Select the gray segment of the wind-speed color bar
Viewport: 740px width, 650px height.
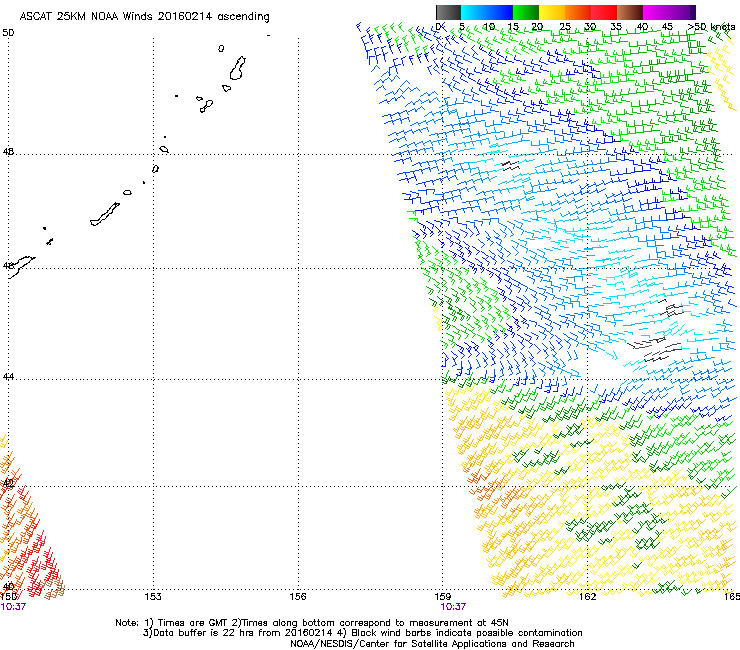click(448, 12)
